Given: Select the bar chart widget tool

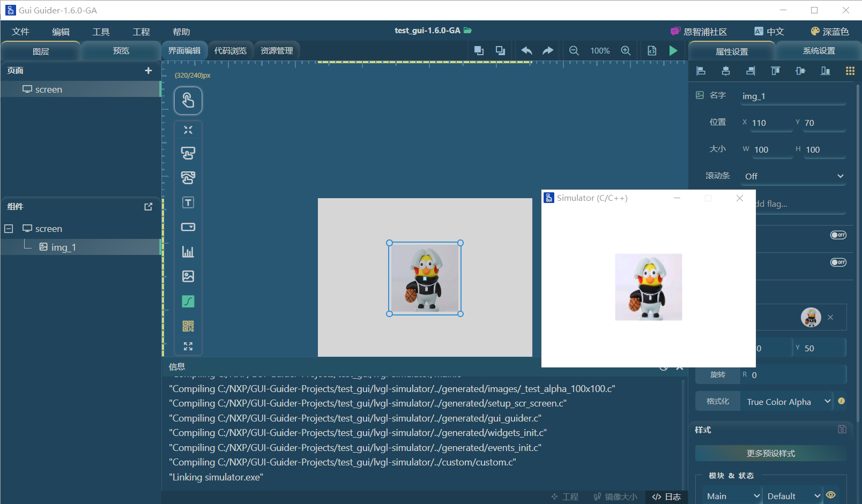Looking at the screenshot, I should tap(188, 252).
